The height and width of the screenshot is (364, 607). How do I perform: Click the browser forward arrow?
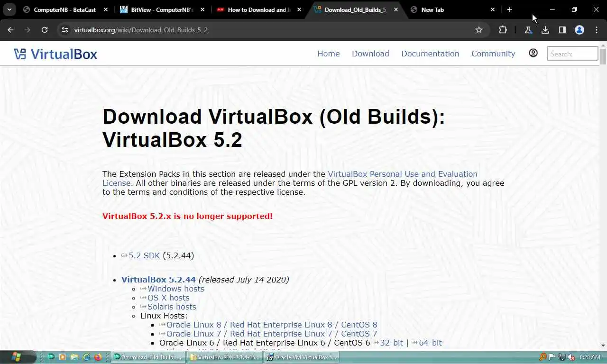coord(28,30)
